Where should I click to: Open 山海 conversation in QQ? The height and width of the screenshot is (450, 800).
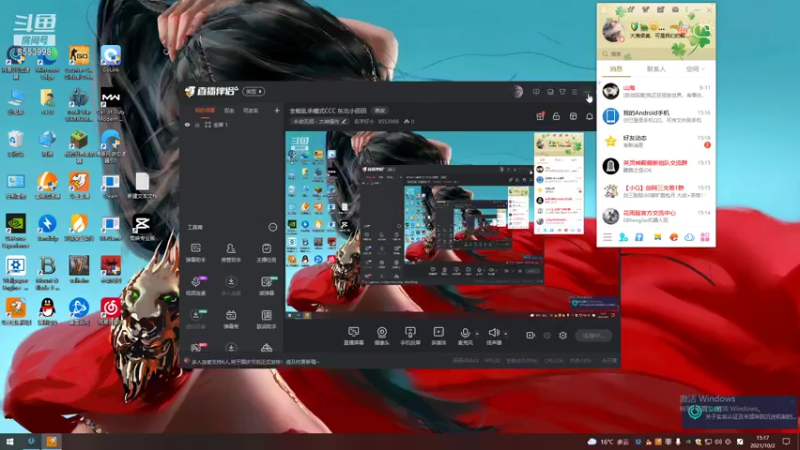[x=656, y=91]
